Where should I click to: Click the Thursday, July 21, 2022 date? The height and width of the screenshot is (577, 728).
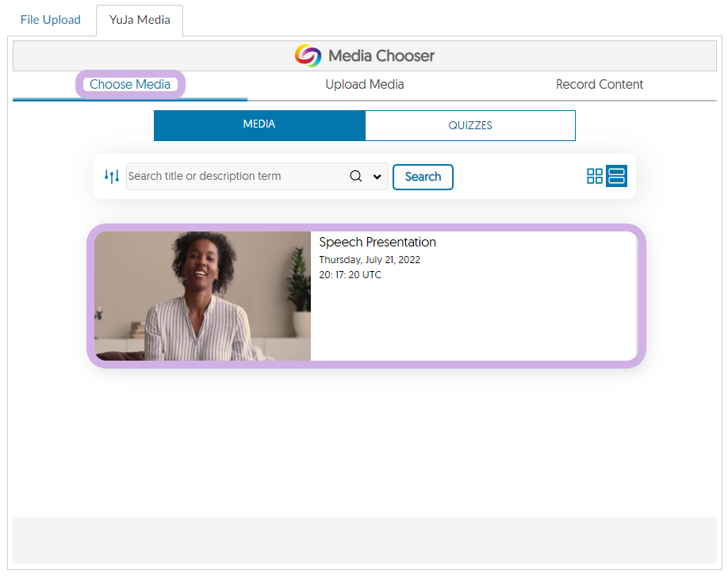point(370,259)
